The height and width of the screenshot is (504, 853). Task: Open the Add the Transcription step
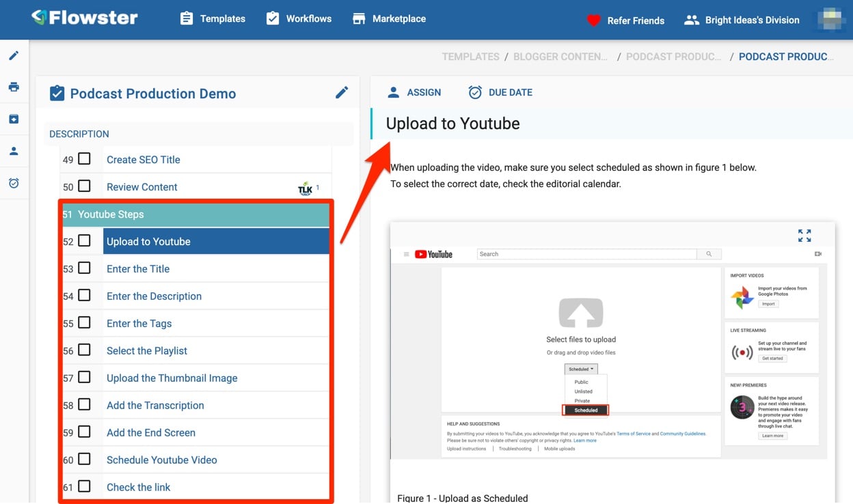pos(155,406)
